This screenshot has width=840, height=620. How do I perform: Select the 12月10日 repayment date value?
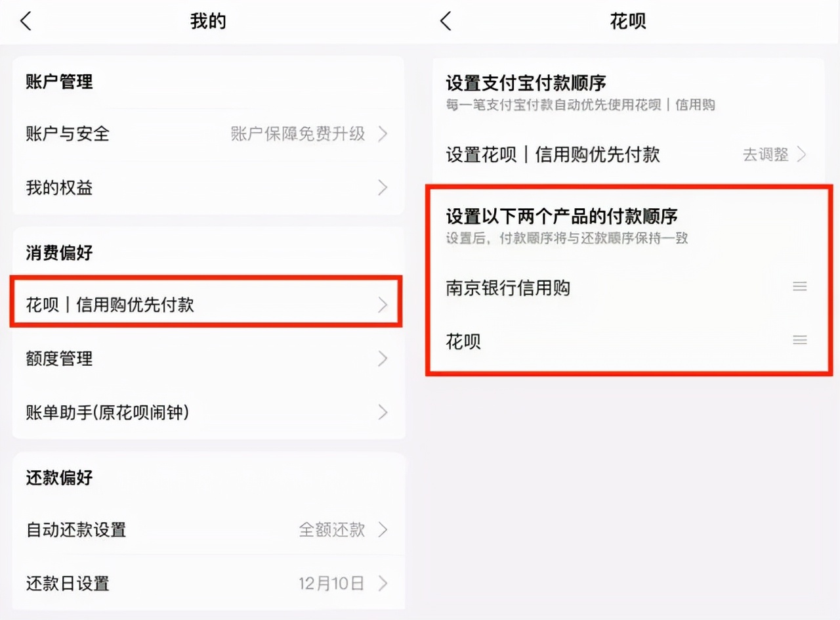(x=331, y=583)
